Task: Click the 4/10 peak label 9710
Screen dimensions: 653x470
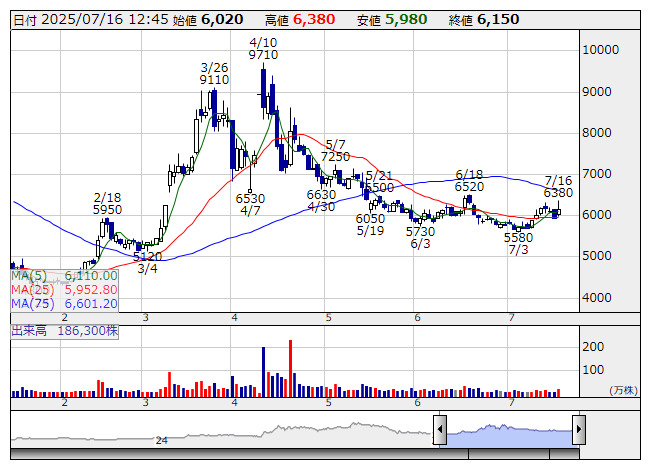Action: pyautogui.click(x=263, y=56)
